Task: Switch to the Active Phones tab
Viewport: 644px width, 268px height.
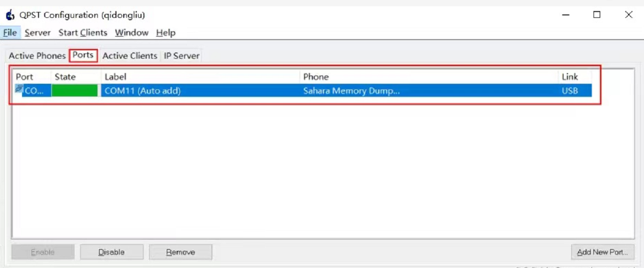Action: tap(37, 56)
